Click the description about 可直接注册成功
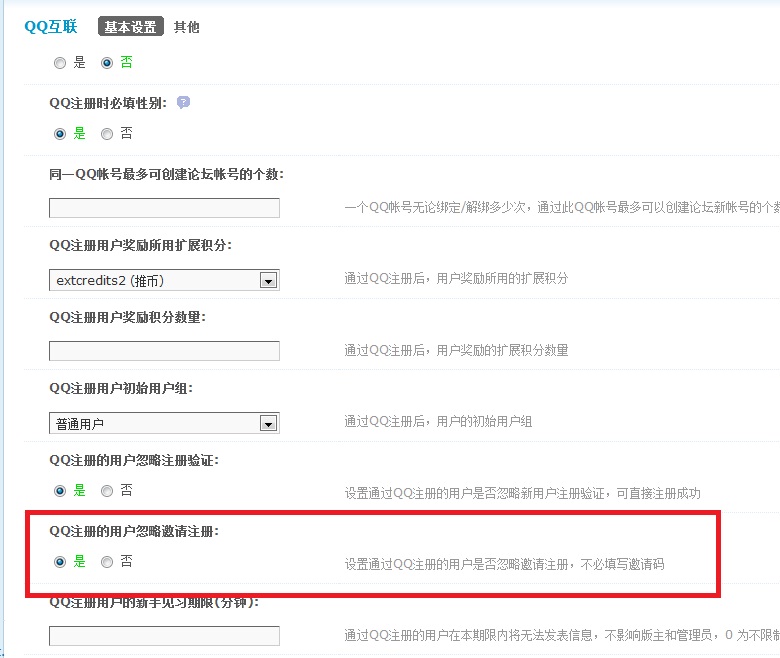Screen dimensions: 780x658 [522, 493]
